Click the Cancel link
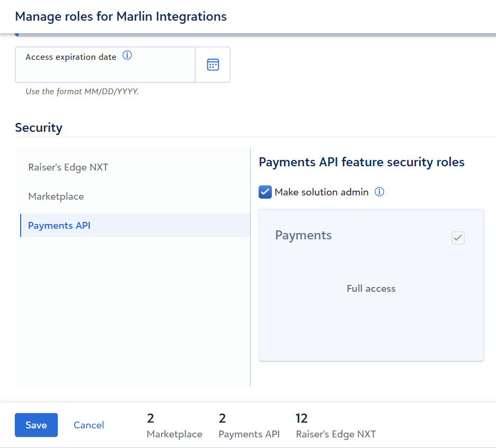Image resolution: width=496 pixels, height=448 pixels. (x=88, y=425)
